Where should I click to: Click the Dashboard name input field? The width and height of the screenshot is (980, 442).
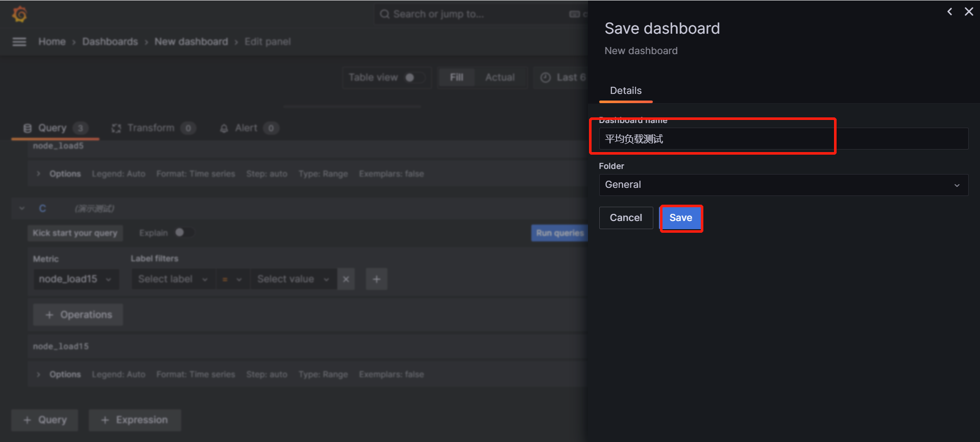pyautogui.click(x=783, y=139)
